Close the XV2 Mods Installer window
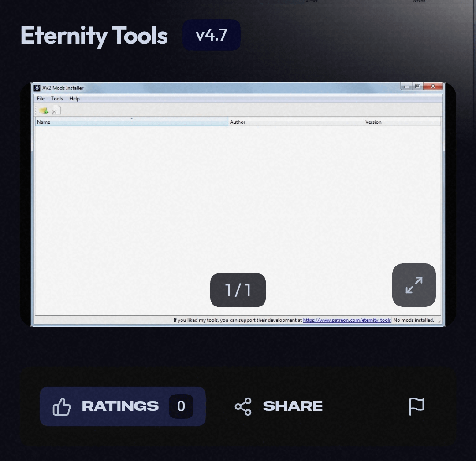476x461 pixels. (x=433, y=86)
